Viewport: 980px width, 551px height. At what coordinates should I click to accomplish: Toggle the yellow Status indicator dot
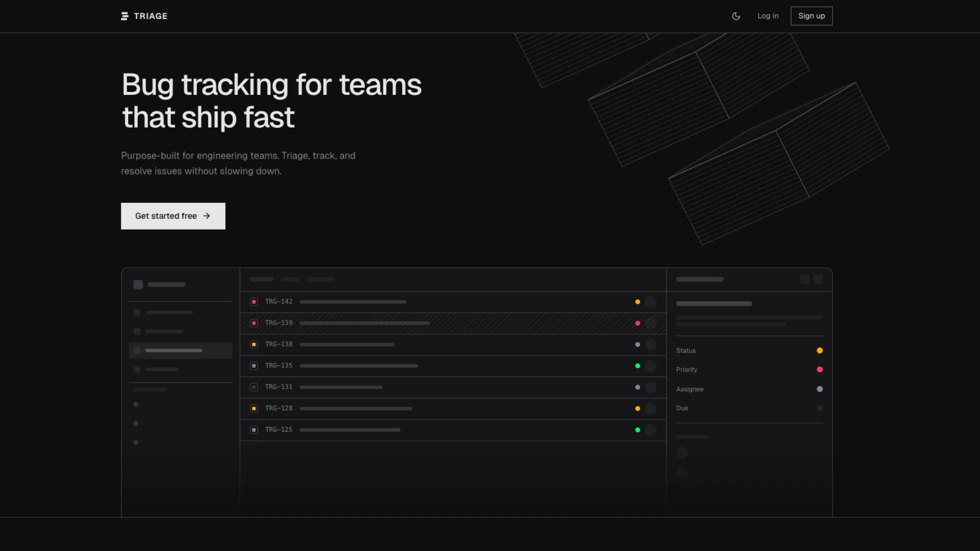(820, 350)
